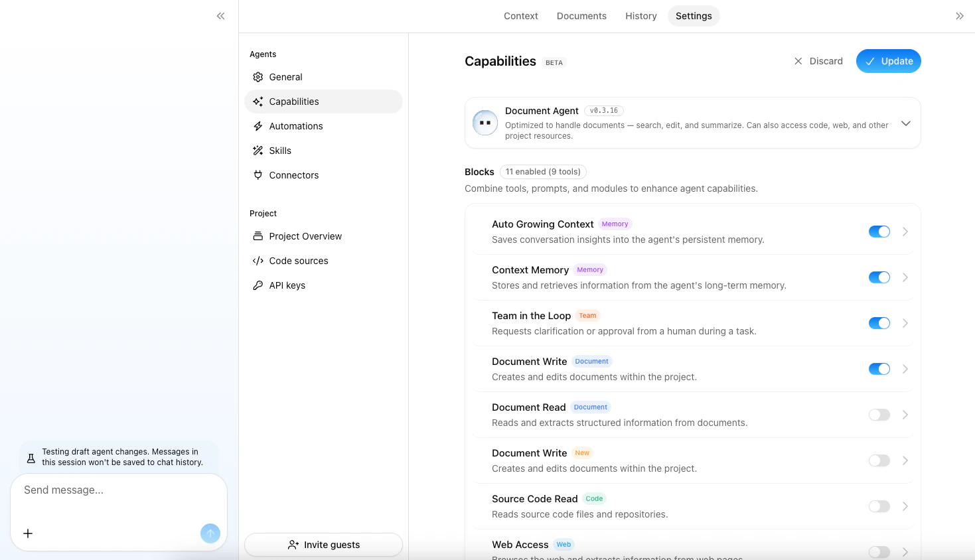
Task: Click the General gear icon
Action: pyautogui.click(x=258, y=77)
